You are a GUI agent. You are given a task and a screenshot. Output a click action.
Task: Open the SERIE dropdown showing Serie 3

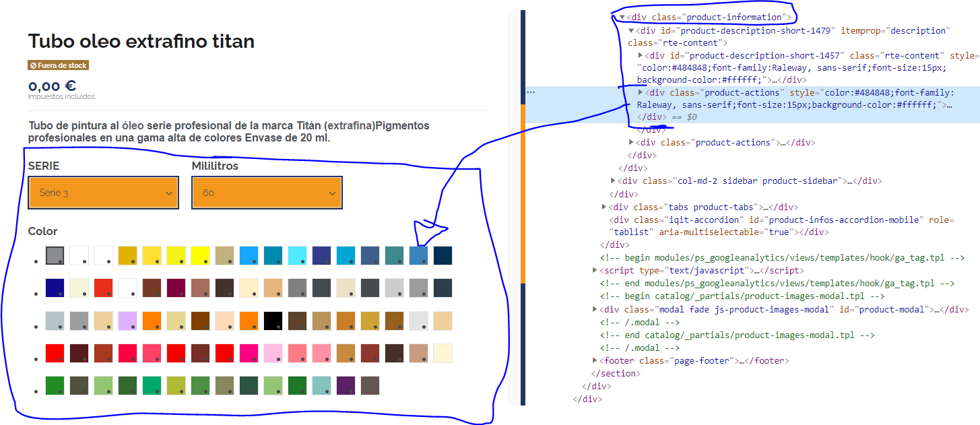point(104,193)
